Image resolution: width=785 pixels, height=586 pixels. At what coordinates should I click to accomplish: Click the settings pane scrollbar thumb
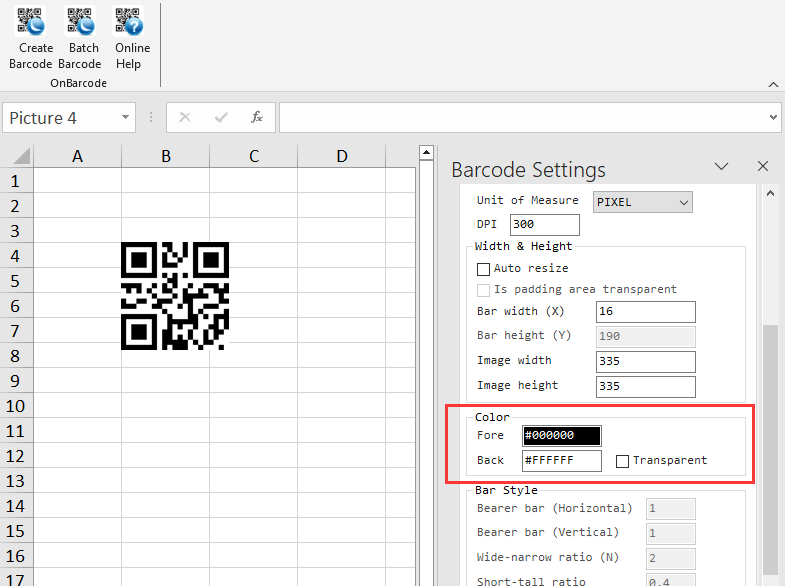tap(770, 450)
